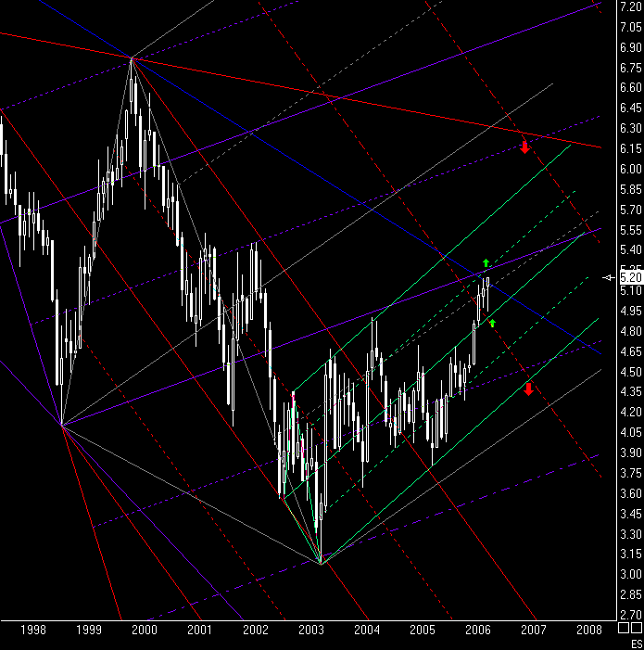Click the 4.35 price level
The image size is (644, 650).
[x=631, y=391]
